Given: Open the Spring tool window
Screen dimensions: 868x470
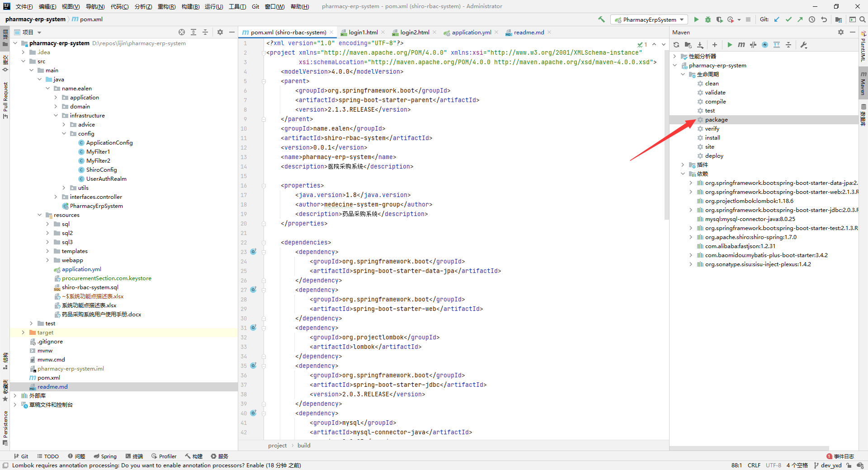Looking at the screenshot, I should pos(105,456).
